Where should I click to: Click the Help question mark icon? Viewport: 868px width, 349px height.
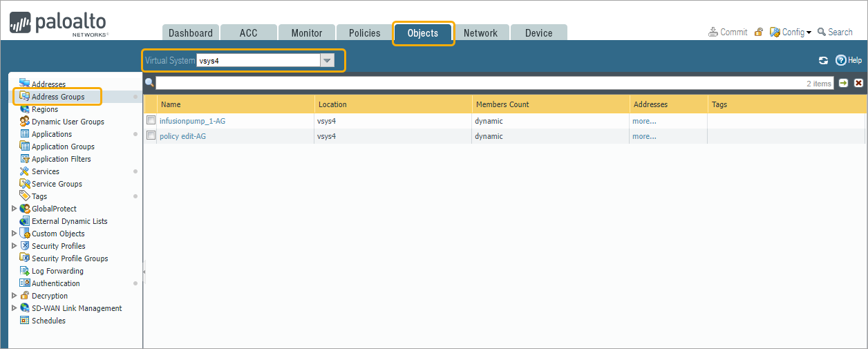[x=841, y=61]
